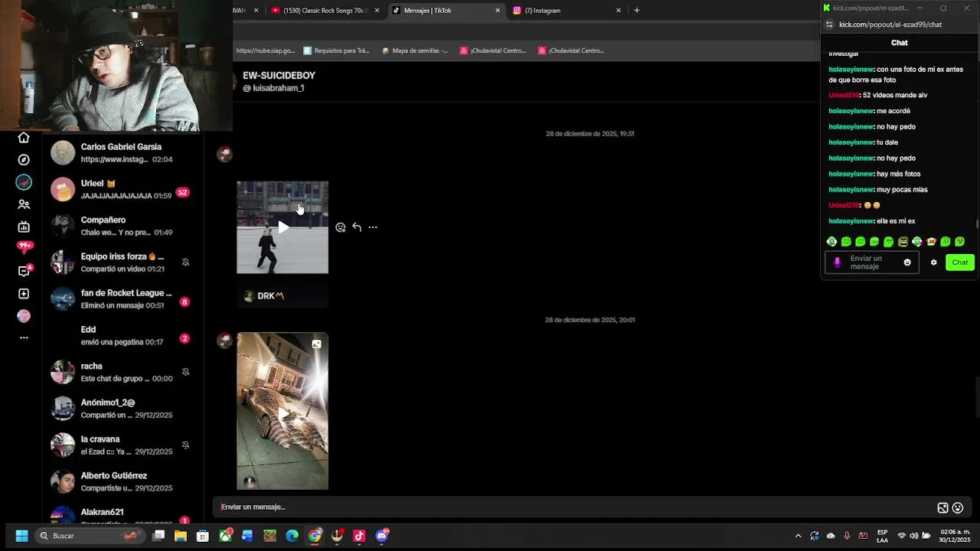The image size is (980, 551).
Task: Open the LIVE TV icon in sidebar
Action: tap(24, 227)
